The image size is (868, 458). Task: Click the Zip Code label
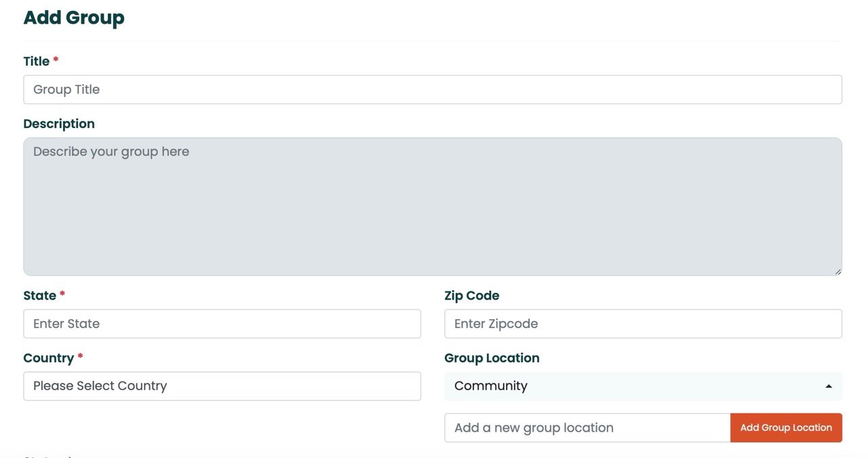471,296
